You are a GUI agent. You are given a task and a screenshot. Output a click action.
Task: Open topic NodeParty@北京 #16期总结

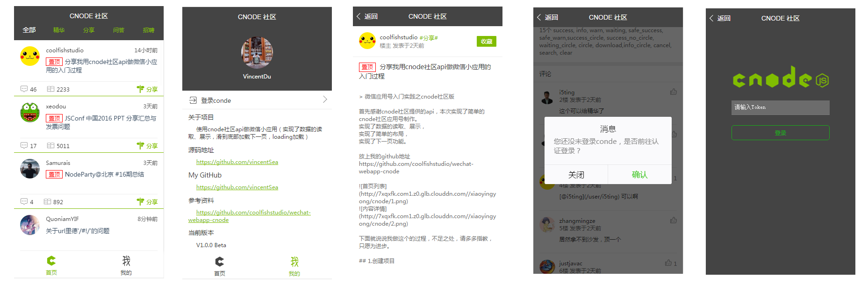pyautogui.click(x=95, y=174)
